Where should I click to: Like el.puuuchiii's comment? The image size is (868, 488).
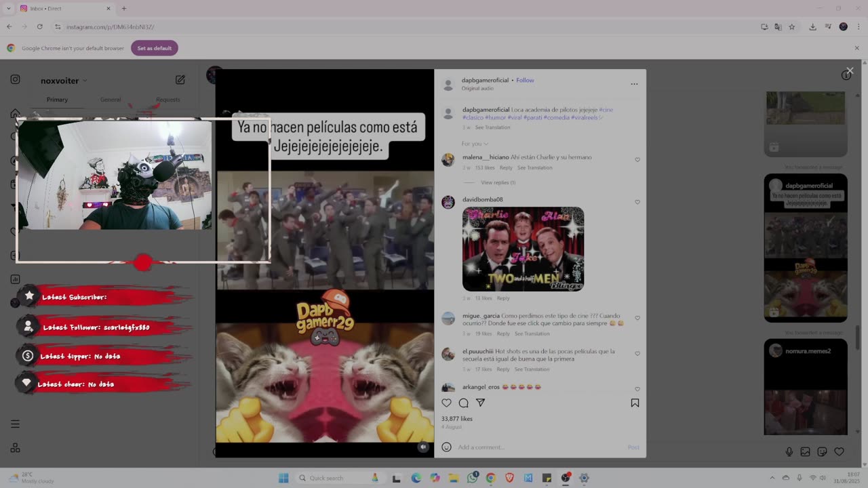[637, 353]
